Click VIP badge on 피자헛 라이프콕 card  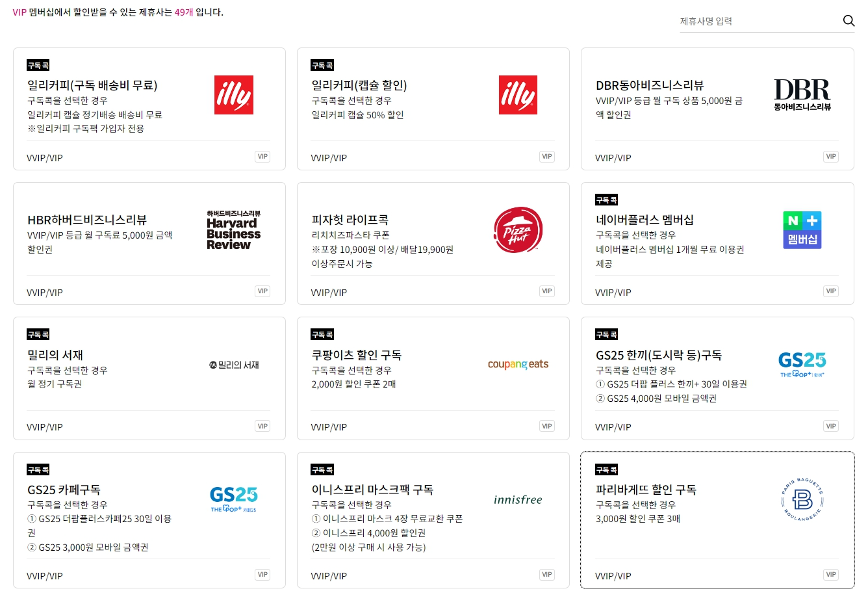coord(547,291)
